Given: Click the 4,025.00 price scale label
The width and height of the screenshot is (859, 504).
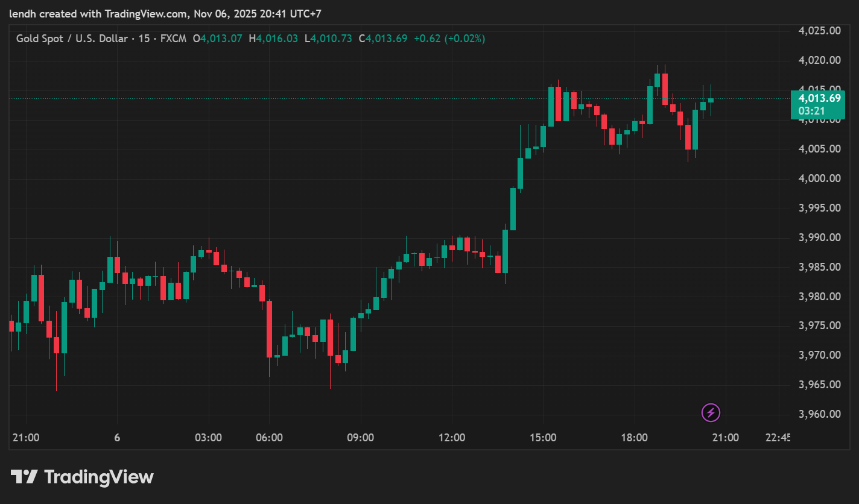Looking at the screenshot, I should point(819,31).
